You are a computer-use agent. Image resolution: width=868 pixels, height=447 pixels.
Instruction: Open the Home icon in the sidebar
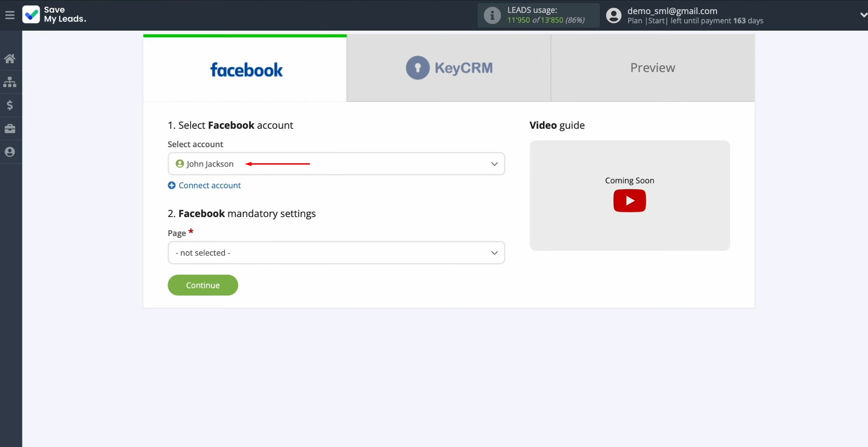(x=10, y=58)
